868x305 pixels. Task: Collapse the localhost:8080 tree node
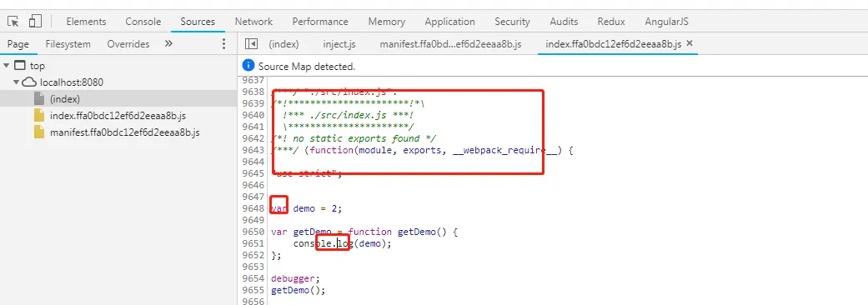point(17,82)
